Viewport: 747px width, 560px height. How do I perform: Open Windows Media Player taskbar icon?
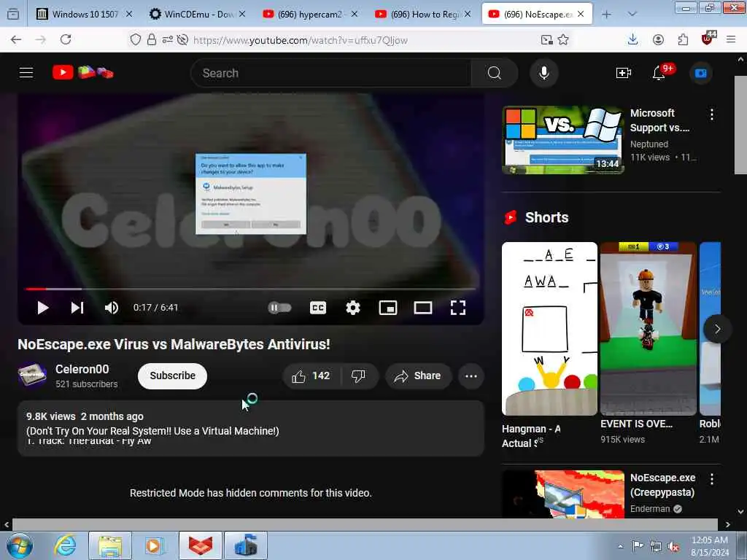click(154, 545)
